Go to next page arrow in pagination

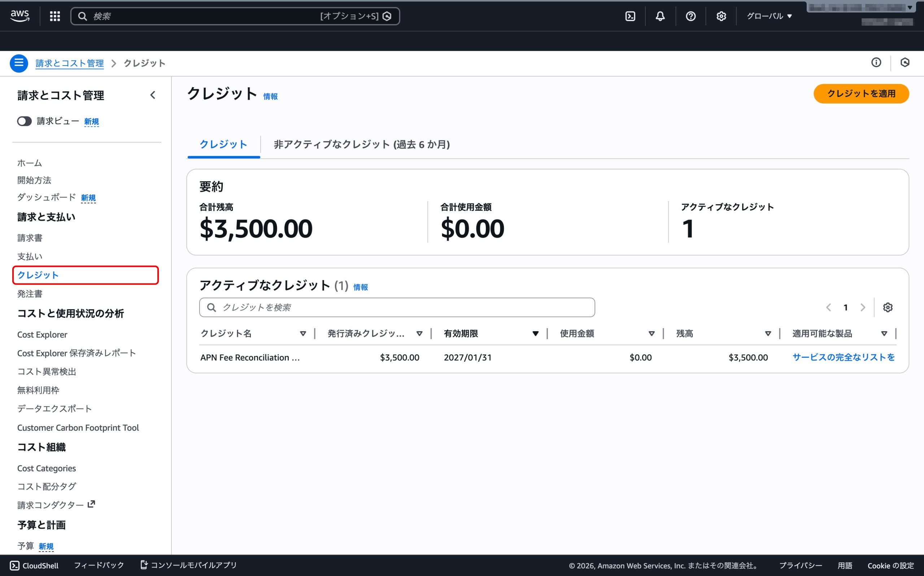863,307
